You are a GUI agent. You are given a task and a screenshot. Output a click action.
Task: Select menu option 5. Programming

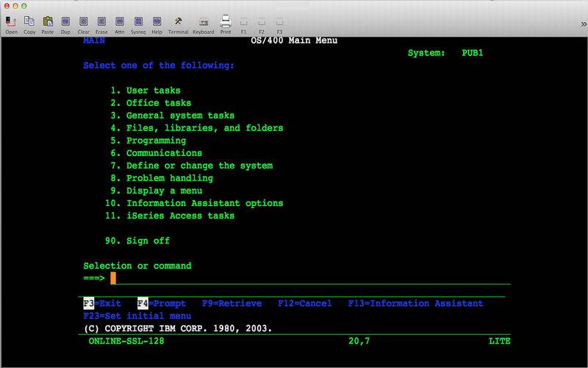click(148, 141)
